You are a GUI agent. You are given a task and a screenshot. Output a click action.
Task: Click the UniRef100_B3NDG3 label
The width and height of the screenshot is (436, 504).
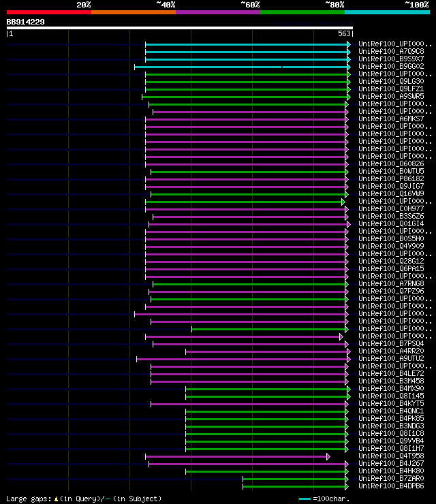pos(391,426)
